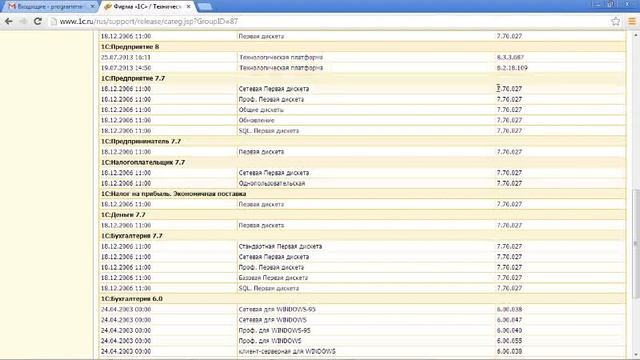Focus the address bar with www.1c.ru URL

pos(327,21)
